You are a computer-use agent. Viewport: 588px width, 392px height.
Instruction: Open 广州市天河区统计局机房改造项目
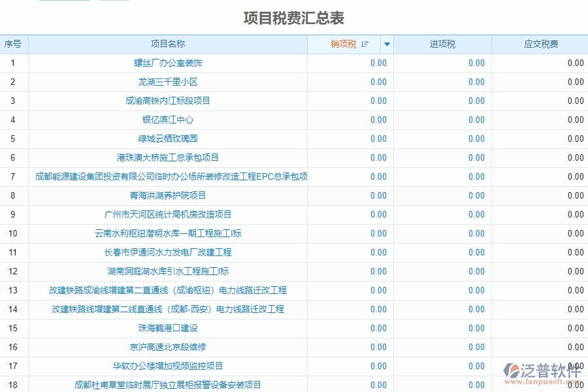169,214
